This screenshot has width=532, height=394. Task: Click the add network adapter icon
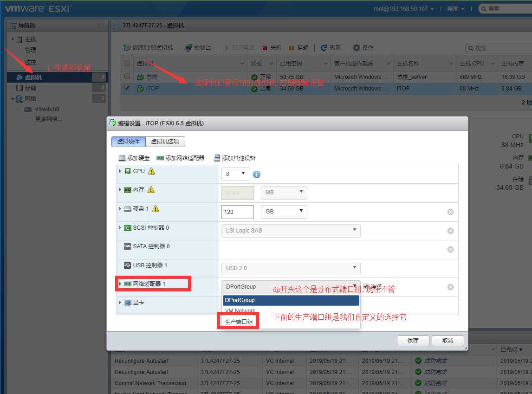pyautogui.click(x=160, y=158)
